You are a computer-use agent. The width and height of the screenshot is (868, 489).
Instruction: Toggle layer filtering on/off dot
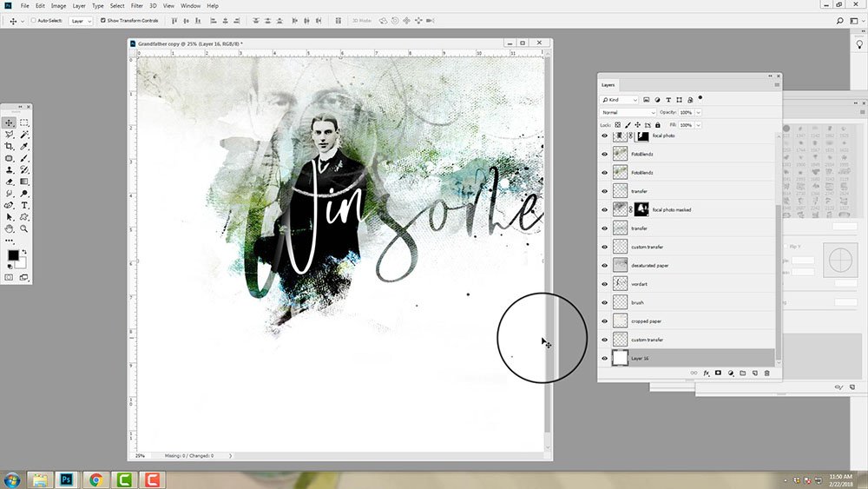coord(700,98)
